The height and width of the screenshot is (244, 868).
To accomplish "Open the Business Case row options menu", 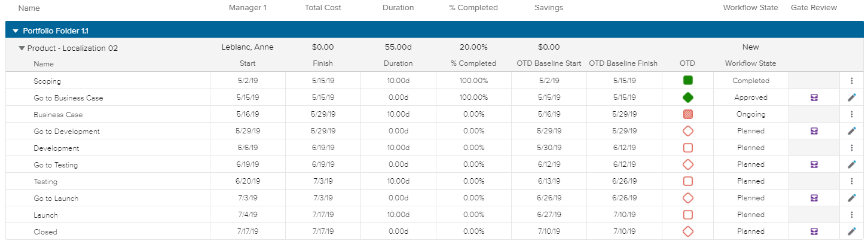I will click(852, 114).
